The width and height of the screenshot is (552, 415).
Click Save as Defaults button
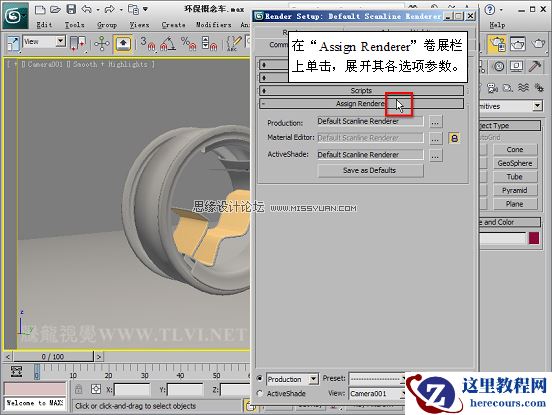click(x=370, y=170)
